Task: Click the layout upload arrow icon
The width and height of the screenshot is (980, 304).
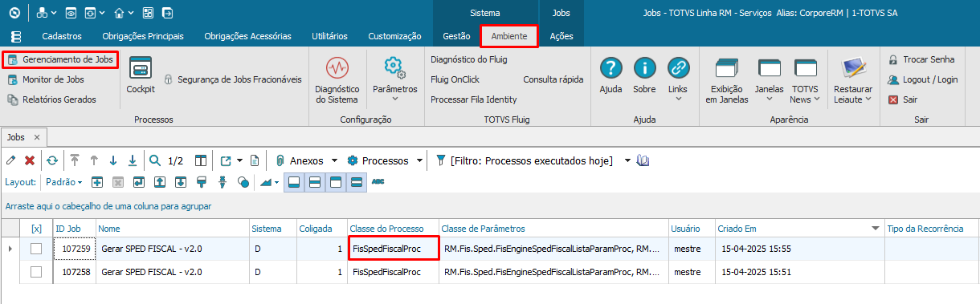Action: pos(159,182)
